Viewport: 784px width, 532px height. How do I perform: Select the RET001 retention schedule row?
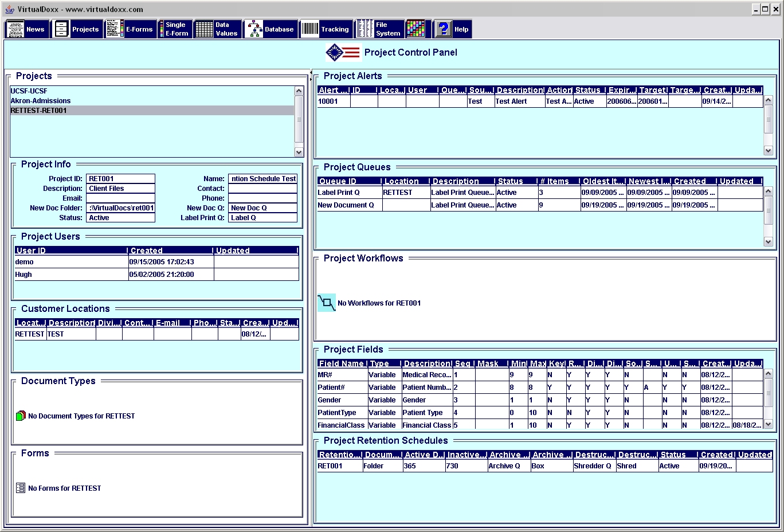tap(545, 466)
